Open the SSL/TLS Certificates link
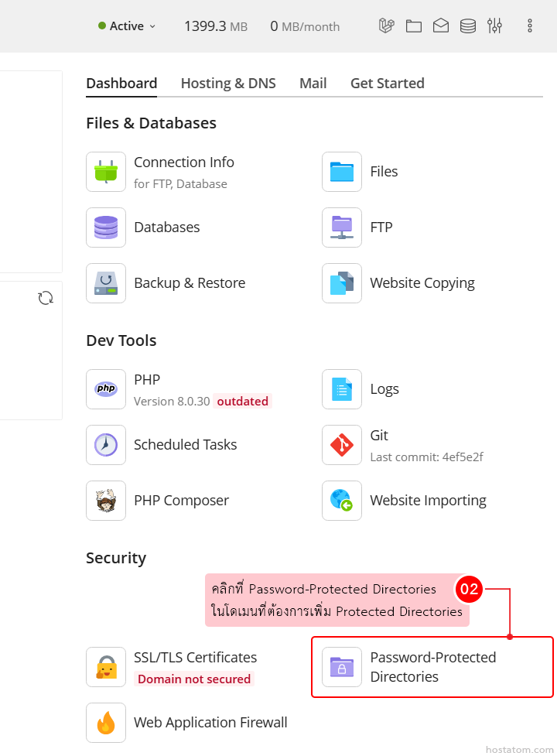The image size is (557, 756). [x=195, y=658]
